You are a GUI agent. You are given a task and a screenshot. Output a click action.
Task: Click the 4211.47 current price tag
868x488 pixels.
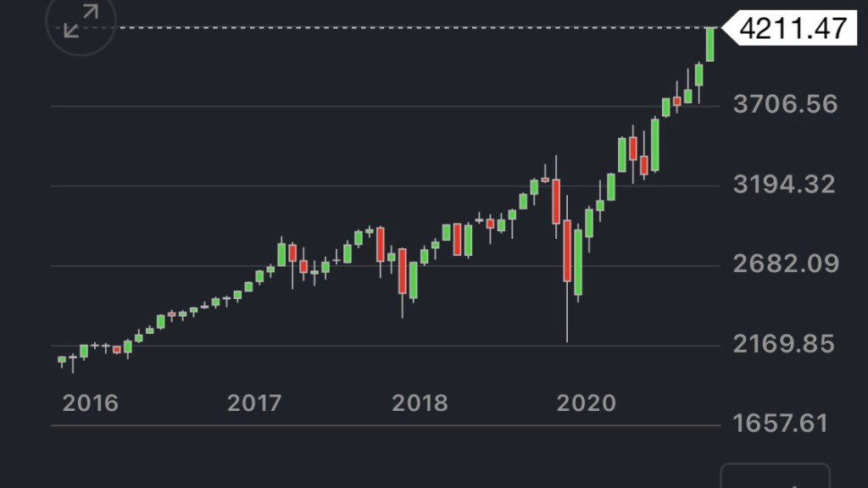[792, 28]
